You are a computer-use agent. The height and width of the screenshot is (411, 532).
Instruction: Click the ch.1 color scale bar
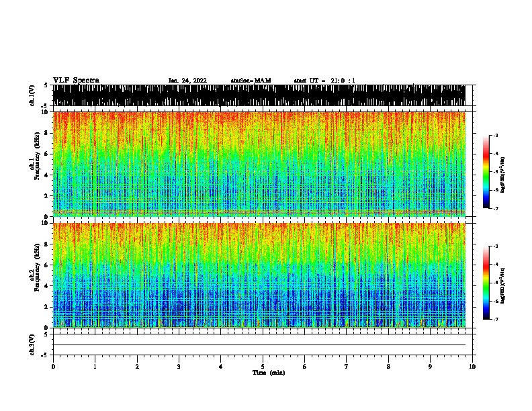486,172
